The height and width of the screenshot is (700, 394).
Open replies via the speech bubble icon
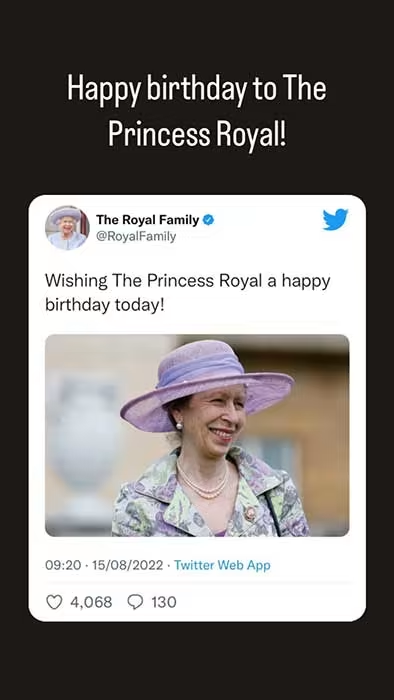tap(135, 602)
